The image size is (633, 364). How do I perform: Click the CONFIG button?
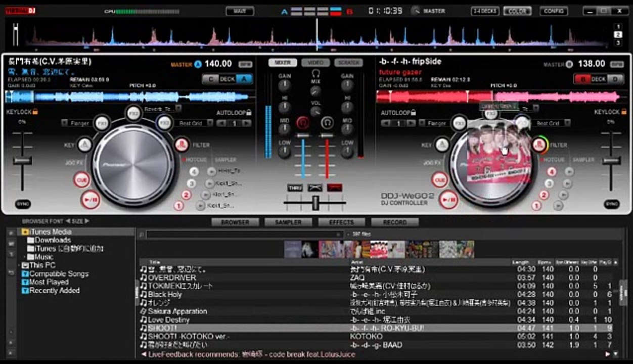[553, 11]
